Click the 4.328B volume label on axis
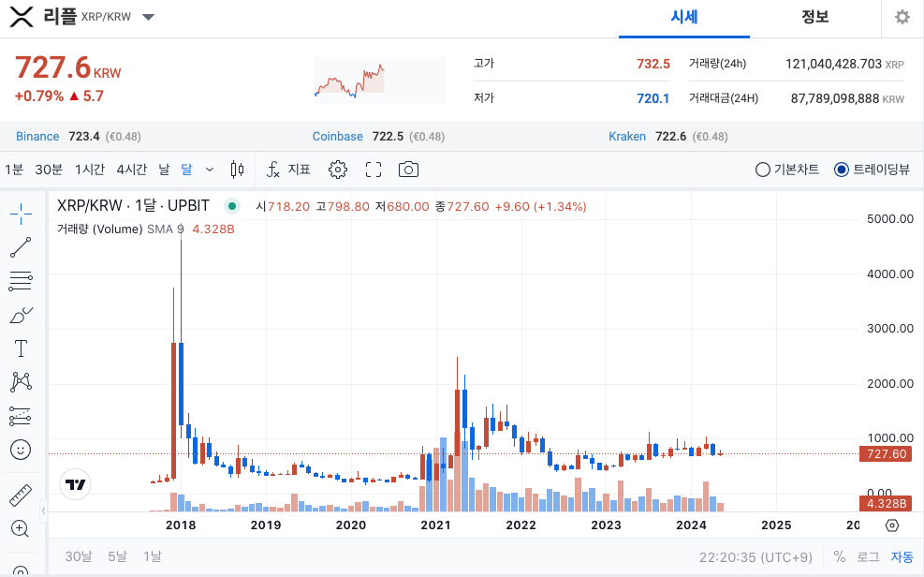924x577 pixels. [886, 503]
